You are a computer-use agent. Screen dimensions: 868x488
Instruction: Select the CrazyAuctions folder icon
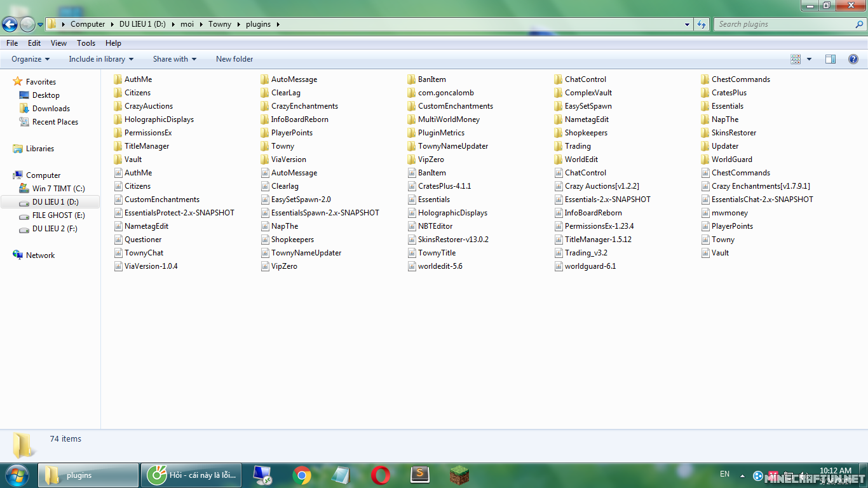click(118, 106)
